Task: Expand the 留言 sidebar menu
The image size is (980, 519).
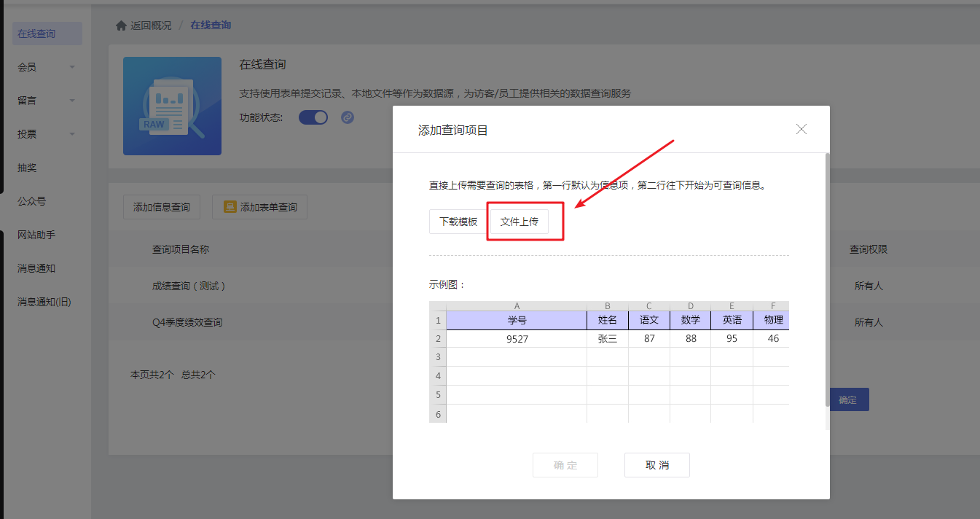Action: 47,101
